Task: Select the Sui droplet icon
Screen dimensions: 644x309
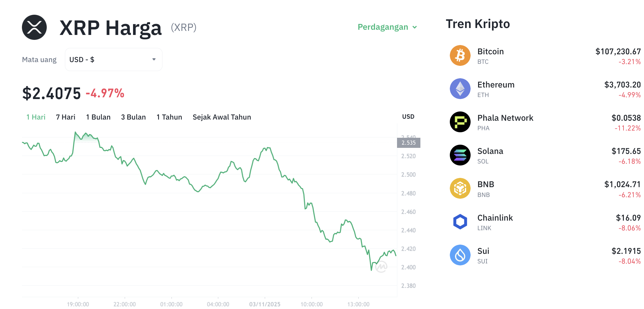Action: click(460, 255)
